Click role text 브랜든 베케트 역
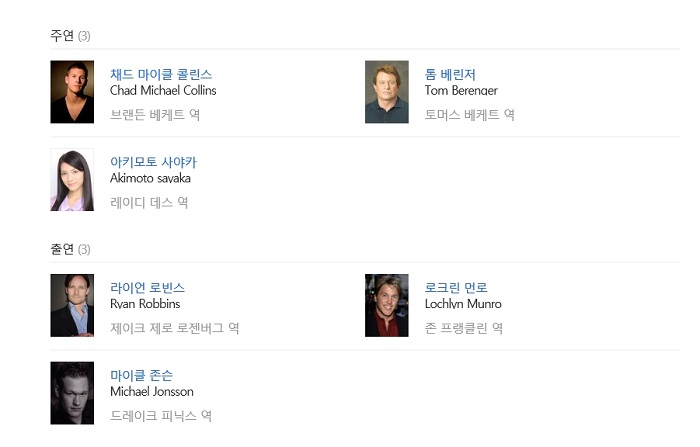Viewport: 700px width, 447px height. pyautogui.click(x=155, y=115)
